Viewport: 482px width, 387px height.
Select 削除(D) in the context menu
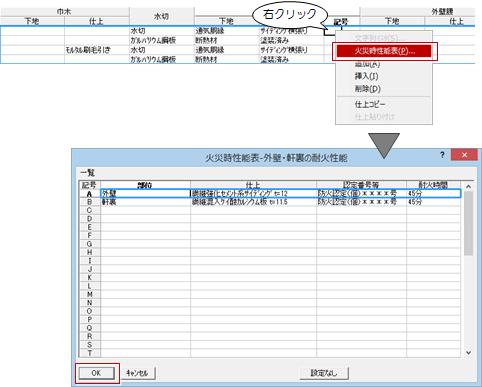pyautogui.click(x=368, y=89)
